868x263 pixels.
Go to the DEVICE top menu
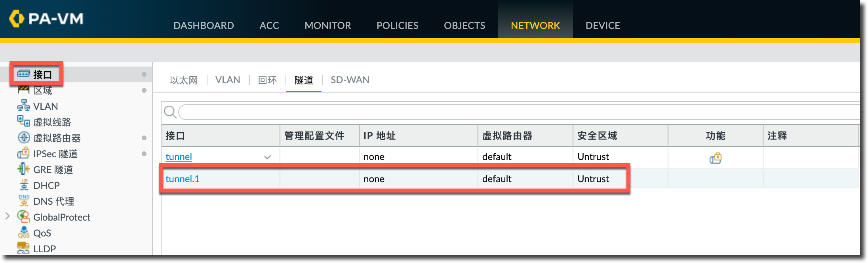pos(603,26)
